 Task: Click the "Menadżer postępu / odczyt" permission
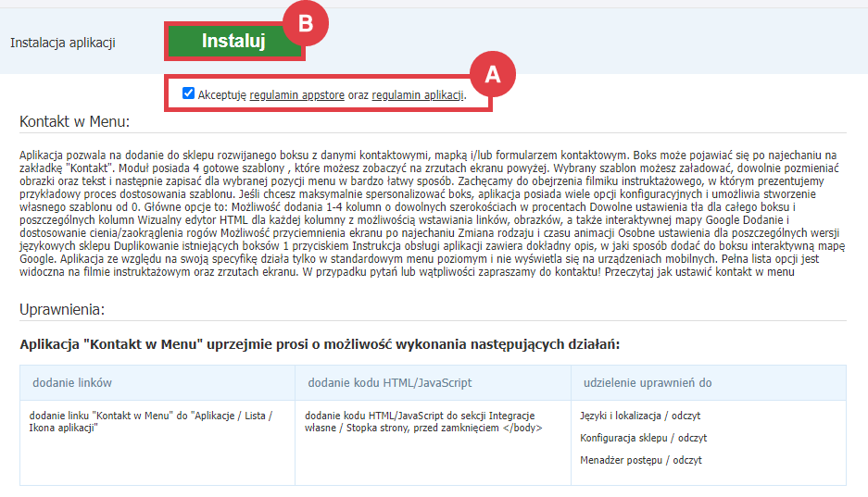tap(640, 459)
